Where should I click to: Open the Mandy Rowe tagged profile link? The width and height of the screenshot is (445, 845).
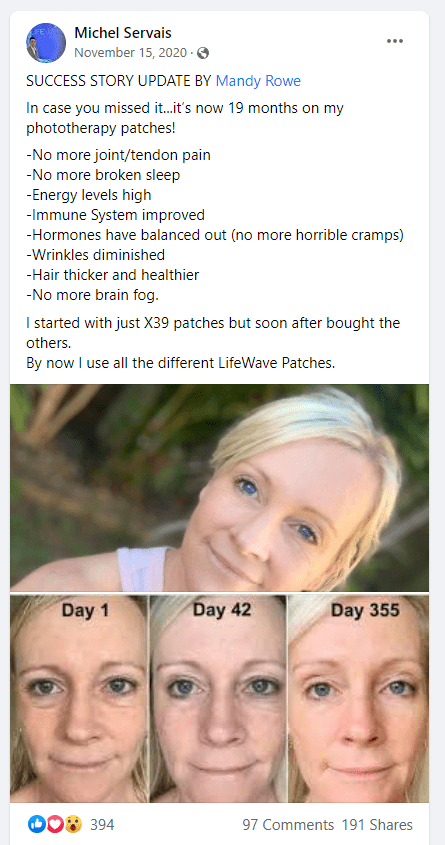point(258,81)
